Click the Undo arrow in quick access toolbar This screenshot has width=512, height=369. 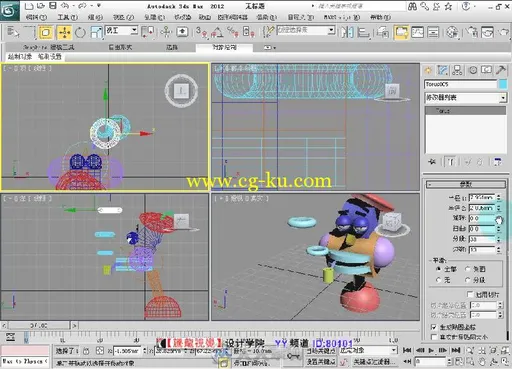tap(65, 5)
